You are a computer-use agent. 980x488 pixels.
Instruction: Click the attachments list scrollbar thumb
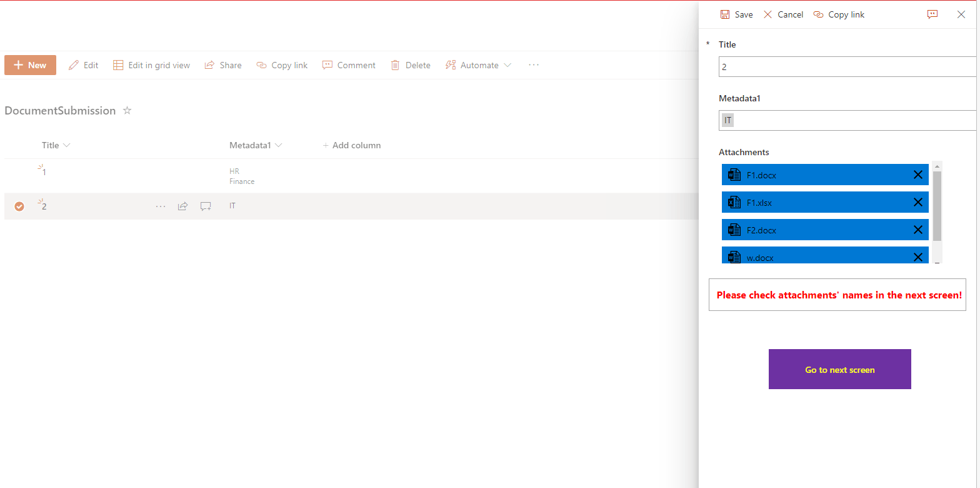point(937,206)
